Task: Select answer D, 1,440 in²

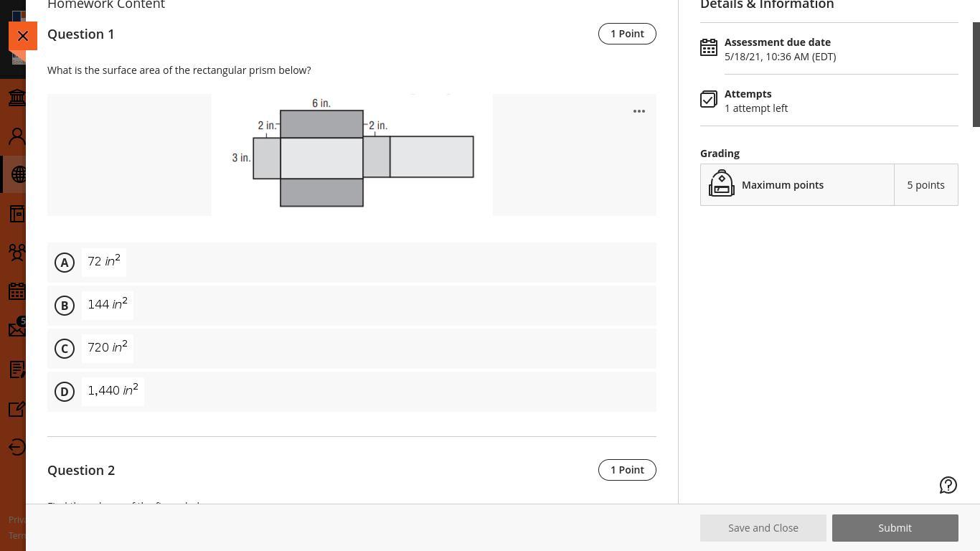Action: [x=352, y=392]
